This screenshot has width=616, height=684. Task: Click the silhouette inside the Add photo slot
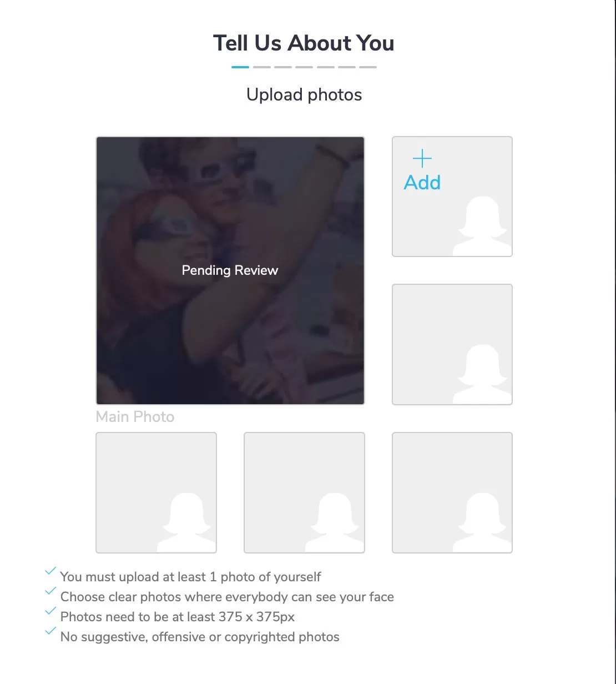click(482, 227)
